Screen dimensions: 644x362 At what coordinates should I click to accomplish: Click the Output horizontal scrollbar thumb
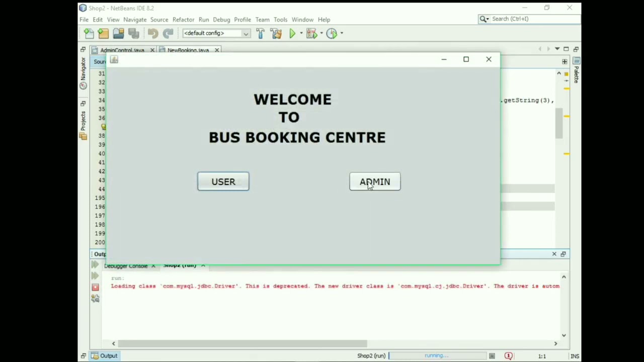pyautogui.click(x=243, y=344)
